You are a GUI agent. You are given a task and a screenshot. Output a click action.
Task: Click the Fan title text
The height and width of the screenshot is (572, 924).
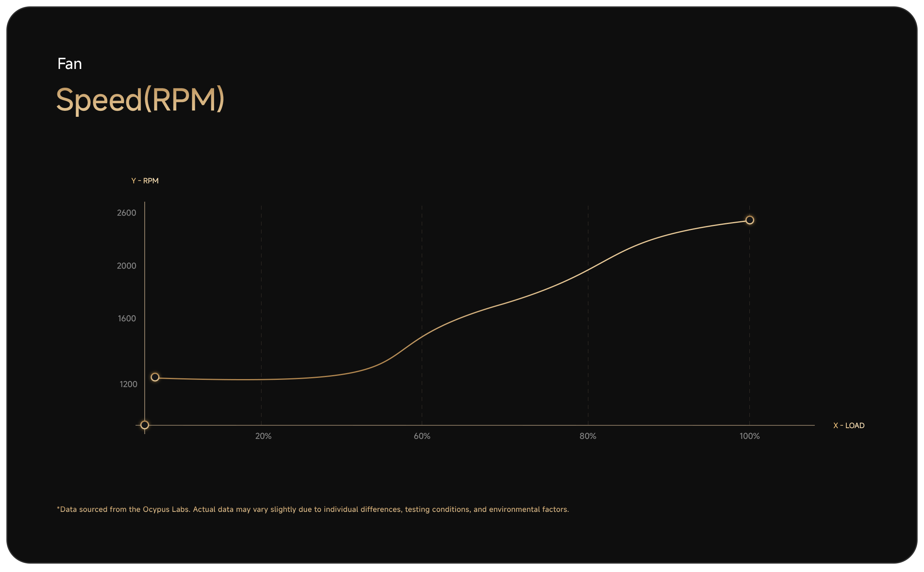(69, 64)
